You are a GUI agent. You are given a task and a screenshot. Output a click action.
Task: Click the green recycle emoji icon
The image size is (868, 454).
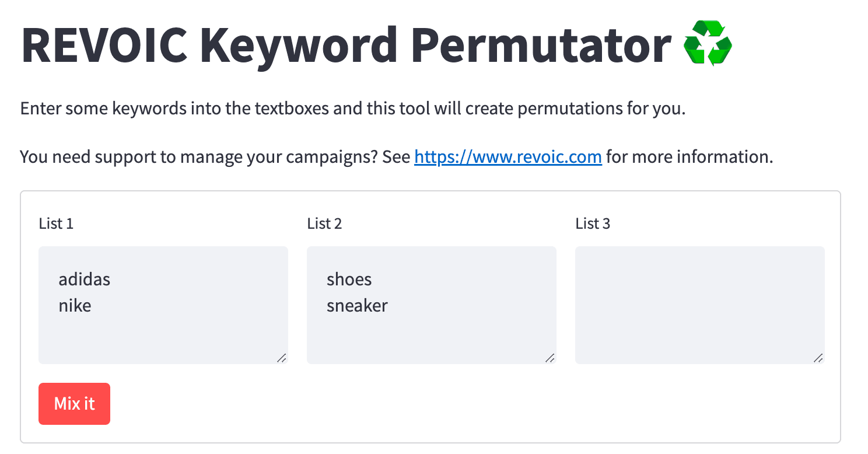[x=707, y=43]
